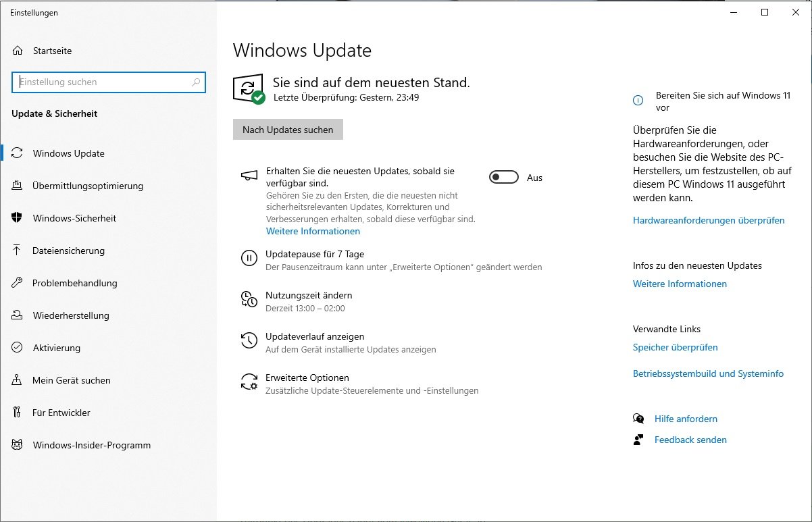This screenshot has height=522, width=812.
Task: Click the Dateiensicherung upload arrow icon
Action: (18, 251)
